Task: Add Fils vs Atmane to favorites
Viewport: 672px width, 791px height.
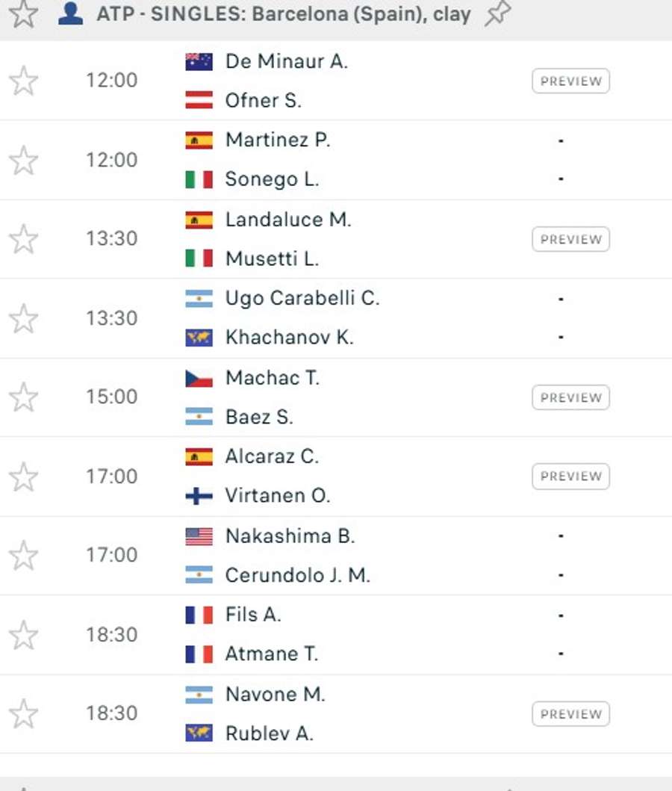Action: tap(24, 635)
